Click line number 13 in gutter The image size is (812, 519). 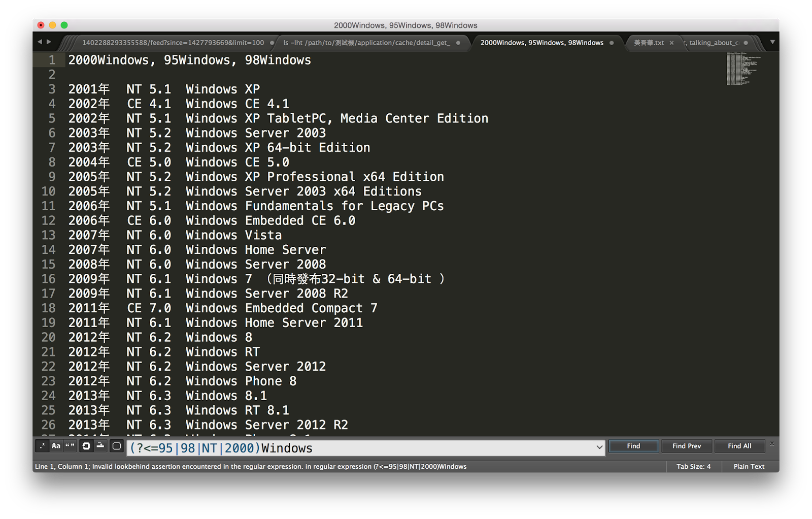[x=49, y=235]
